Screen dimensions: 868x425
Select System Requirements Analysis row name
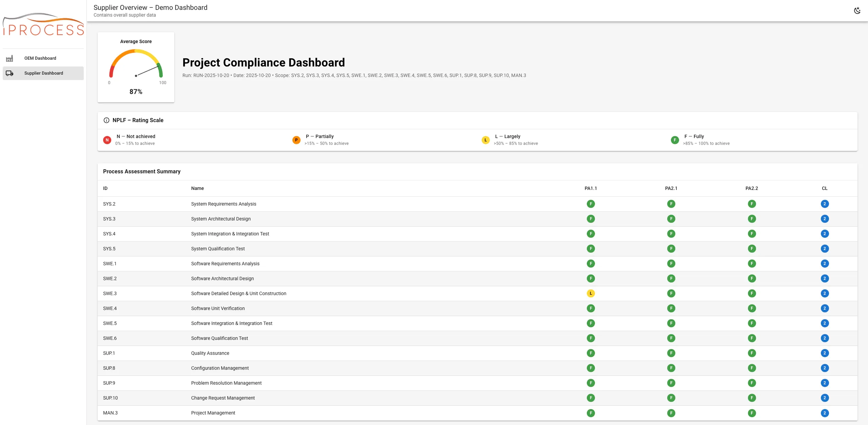224,204
